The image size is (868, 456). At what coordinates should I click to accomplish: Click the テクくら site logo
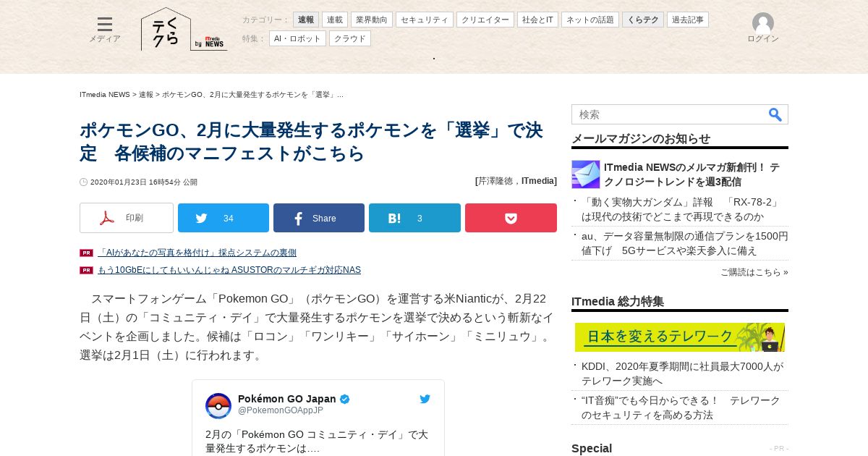pos(166,30)
